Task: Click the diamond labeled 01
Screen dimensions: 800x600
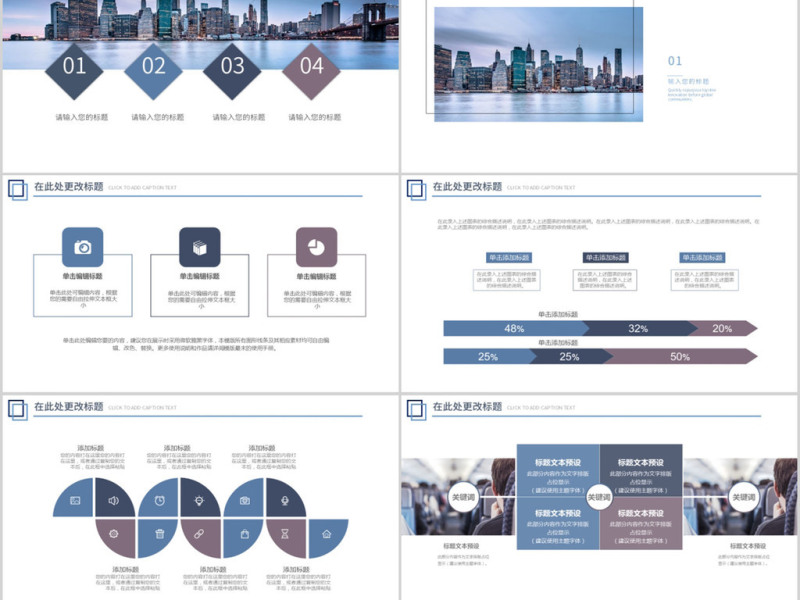Action: [x=74, y=67]
